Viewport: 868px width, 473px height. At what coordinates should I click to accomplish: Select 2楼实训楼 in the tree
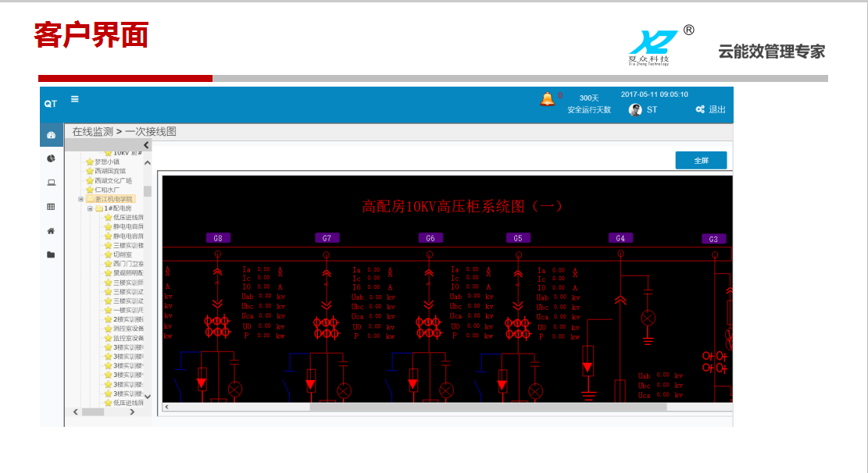(x=128, y=319)
